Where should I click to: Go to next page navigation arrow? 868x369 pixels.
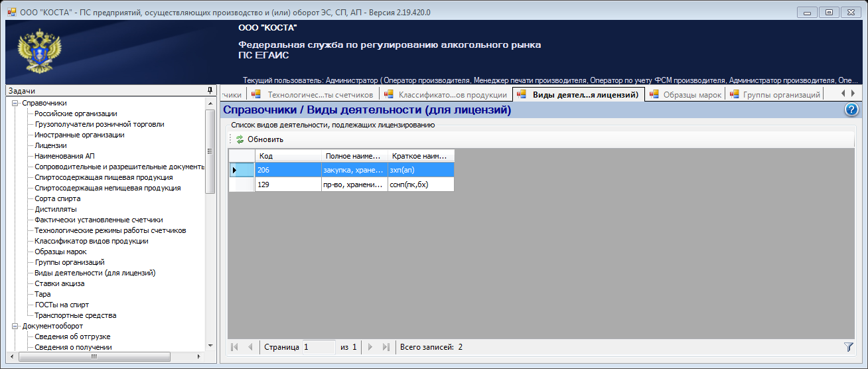370,347
